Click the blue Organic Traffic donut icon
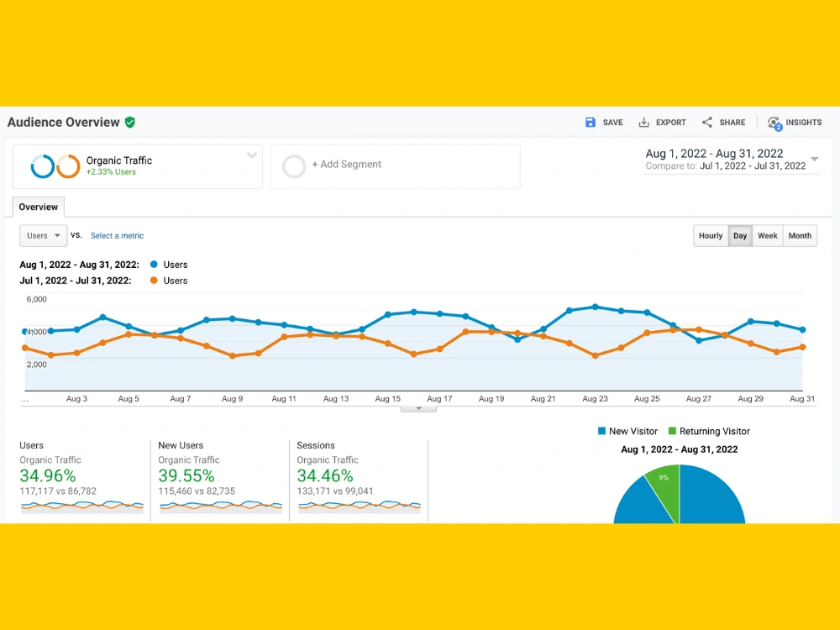The height and width of the screenshot is (630, 840). click(x=43, y=166)
